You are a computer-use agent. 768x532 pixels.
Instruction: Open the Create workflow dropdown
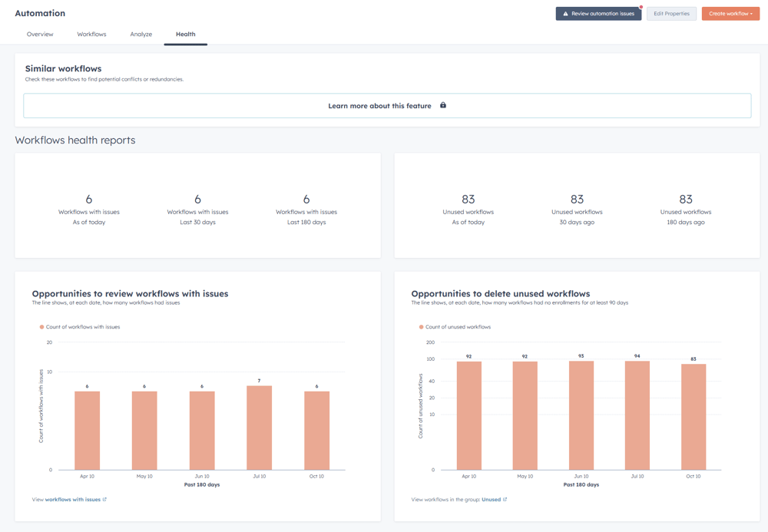[x=730, y=14]
